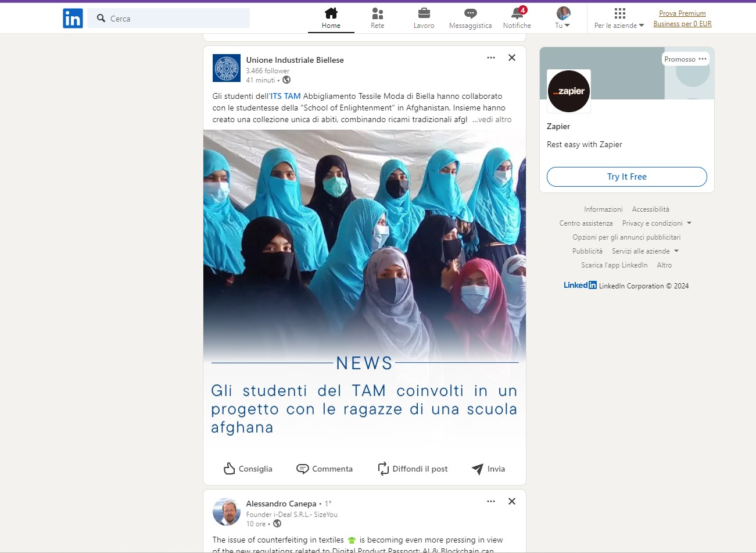Dismiss the Unione Industriale Biellese post
The image size is (756, 553).
(512, 58)
